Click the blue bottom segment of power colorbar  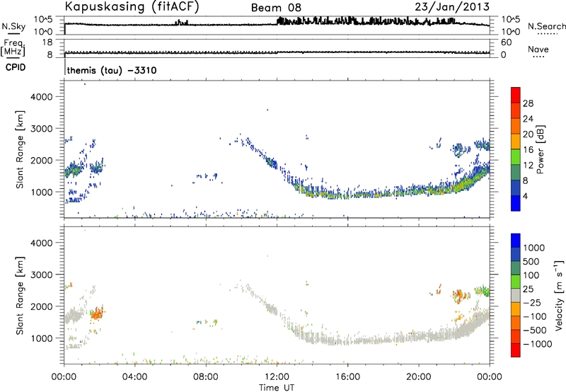click(x=516, y=203)
